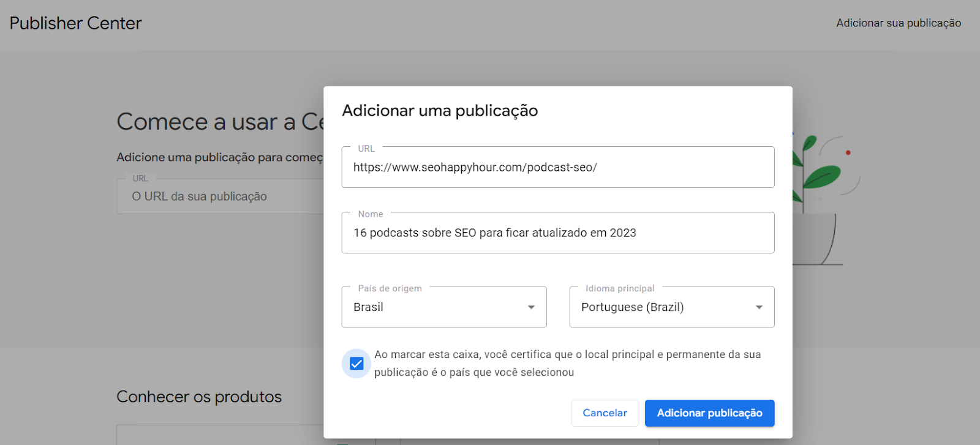Click Adicionar sua publicação link in header

pyautogui.click(x=899, y=23)
